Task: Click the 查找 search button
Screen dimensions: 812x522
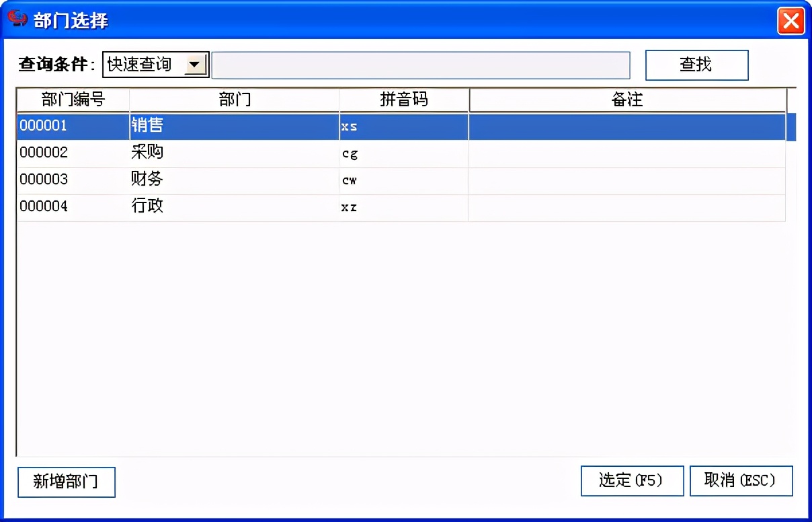Action: point(696,65)
